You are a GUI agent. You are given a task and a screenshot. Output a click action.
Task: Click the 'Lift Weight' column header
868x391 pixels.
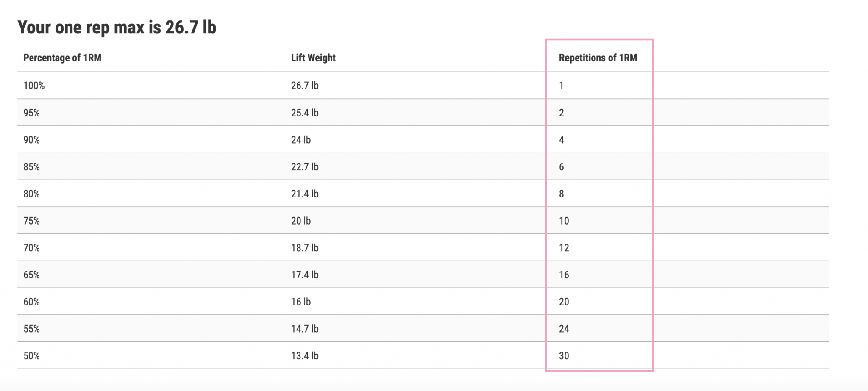tap(313, 58)
